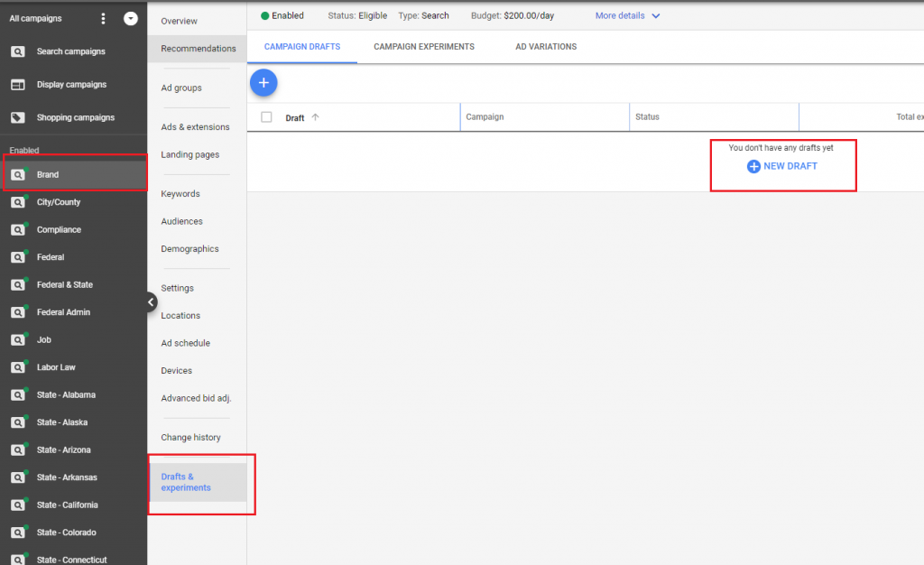Open campaign Settings page
The width and height of the screenshot is (924, 565).
pyautogui.click(x=178, y=289)
